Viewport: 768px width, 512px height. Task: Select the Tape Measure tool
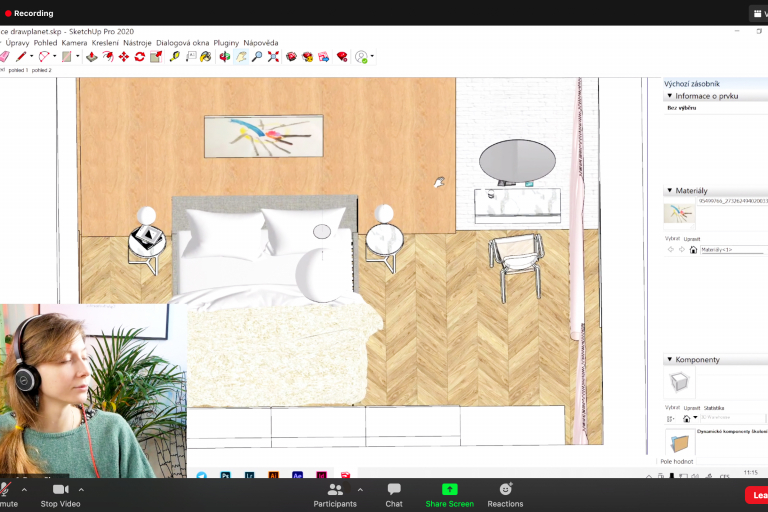(x=174, y=57)
